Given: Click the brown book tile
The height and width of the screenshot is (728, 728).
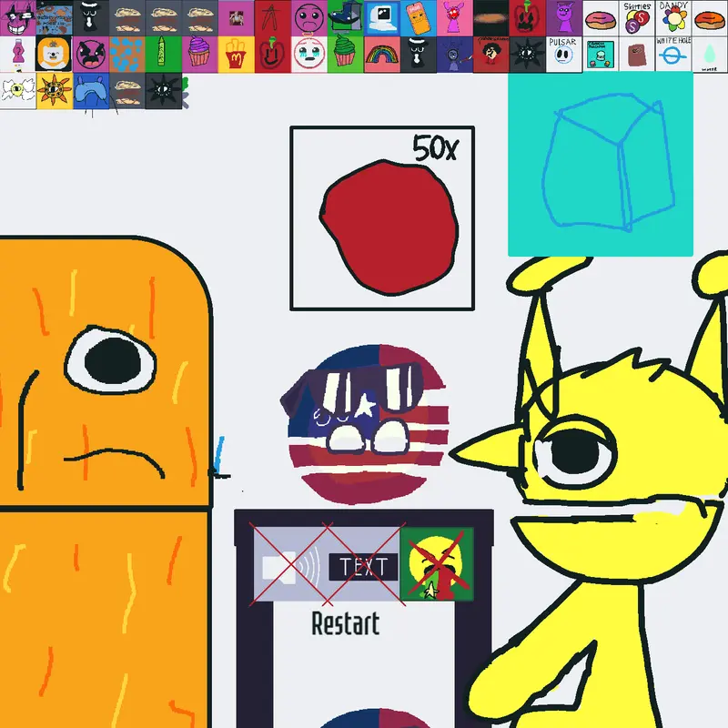Looking at the screenshot, I should 636,55.
